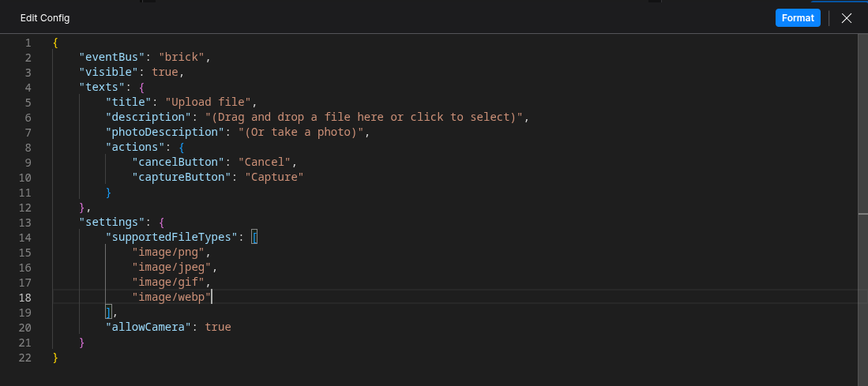Click the "image/png" array entry
Image resolution: width=868 pixels, height=386 pixels.
coord(168,253)
